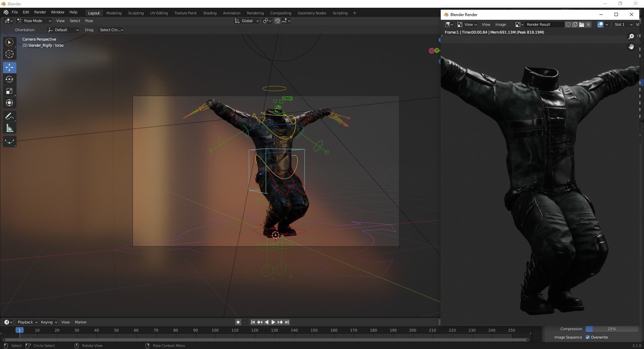Toggle auto keying record button
The height and width of the screenshot is (349, 644).
tap(238, 322)
